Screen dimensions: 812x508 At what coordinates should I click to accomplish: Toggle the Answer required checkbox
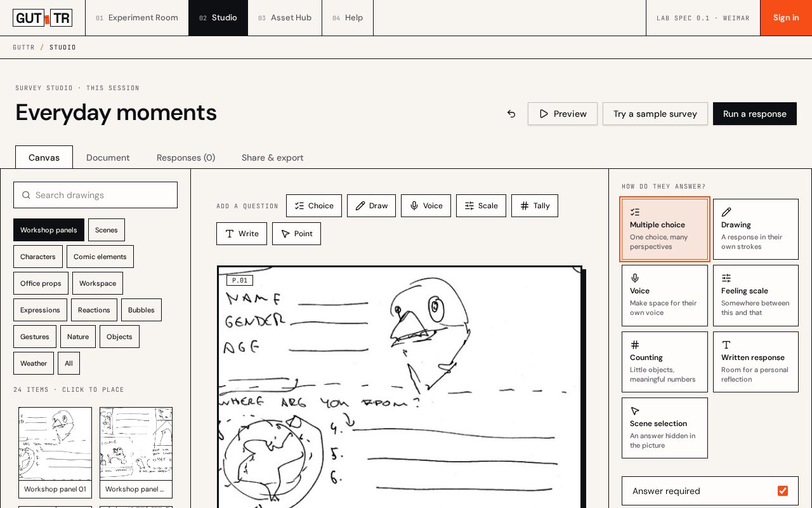(x=783, y=491)
